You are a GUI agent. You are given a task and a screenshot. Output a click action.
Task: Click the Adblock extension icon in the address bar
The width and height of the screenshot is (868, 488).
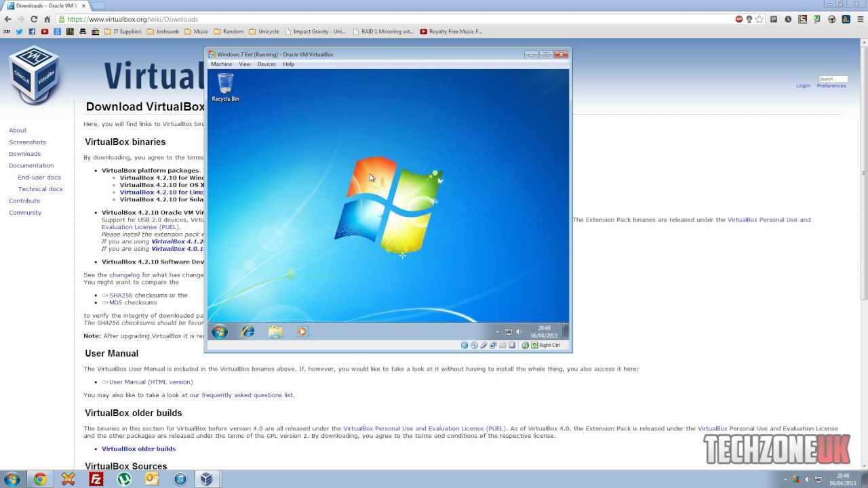[x=739, y=19]
